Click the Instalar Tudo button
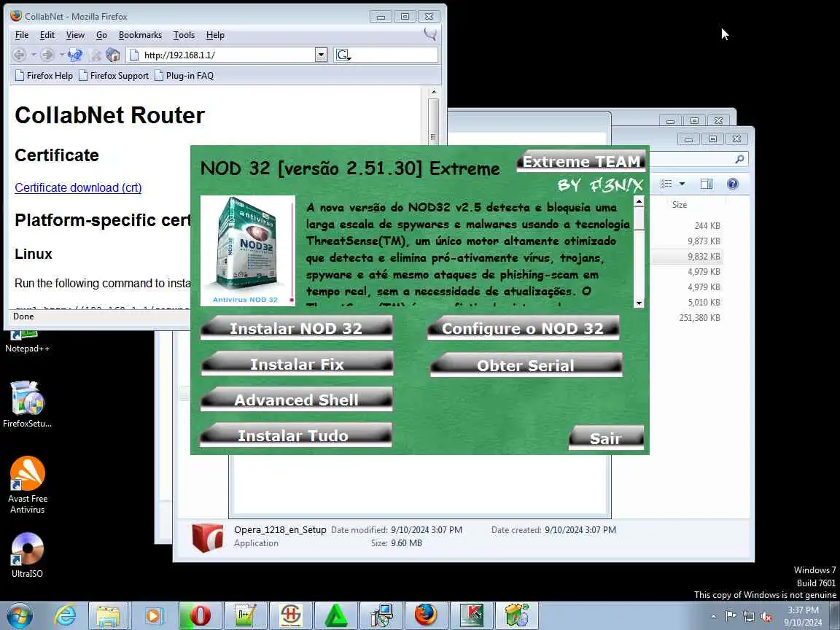 296,435
